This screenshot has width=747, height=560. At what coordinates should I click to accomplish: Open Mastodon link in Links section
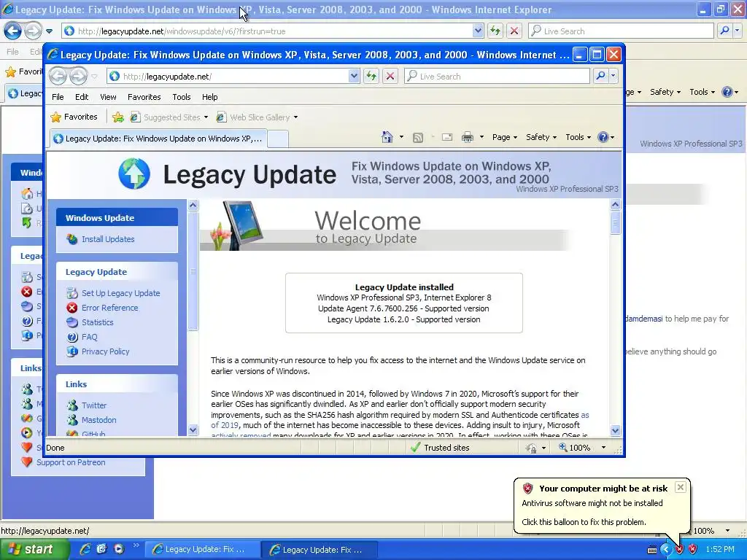pos(98,420)
